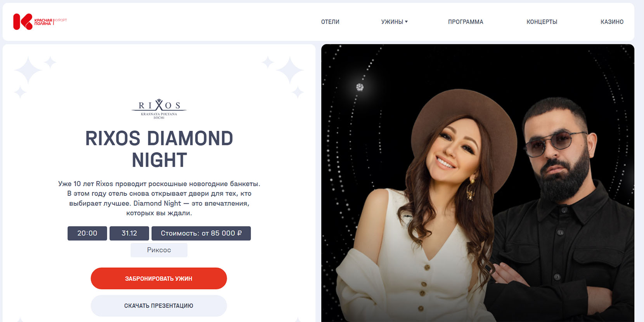Expand the УЖИНЫ dropdown arrow
644x322 pixels.
(x=407, y=22)
